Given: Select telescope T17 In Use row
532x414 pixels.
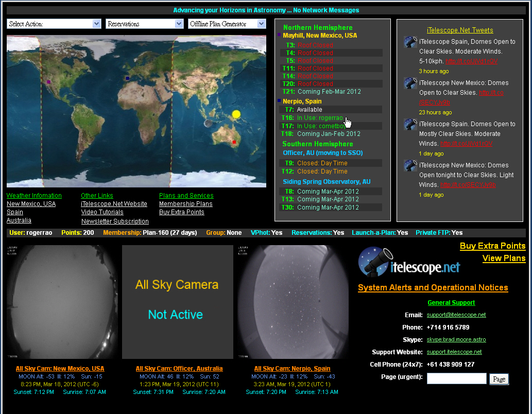Looking at the screenshot, I should coord(331,126).
